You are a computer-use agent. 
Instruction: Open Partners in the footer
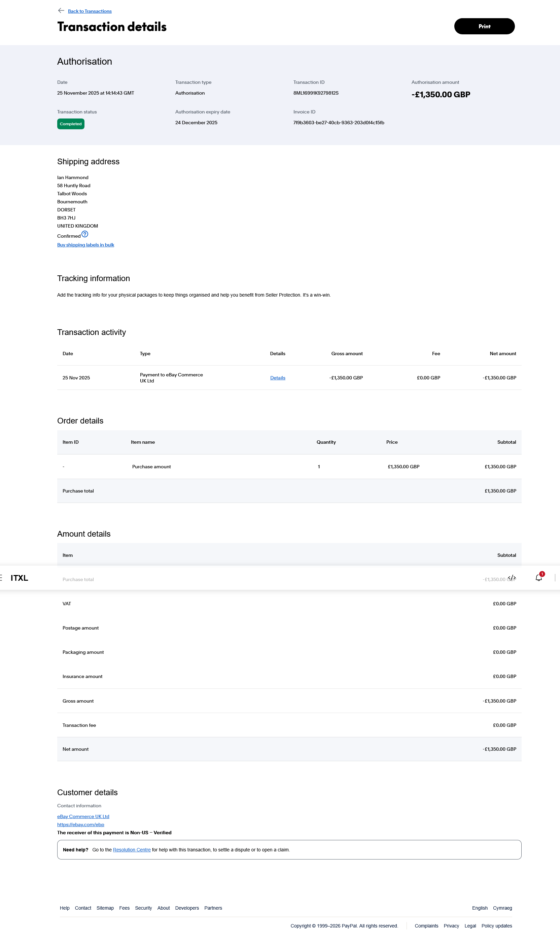[213, 908]
